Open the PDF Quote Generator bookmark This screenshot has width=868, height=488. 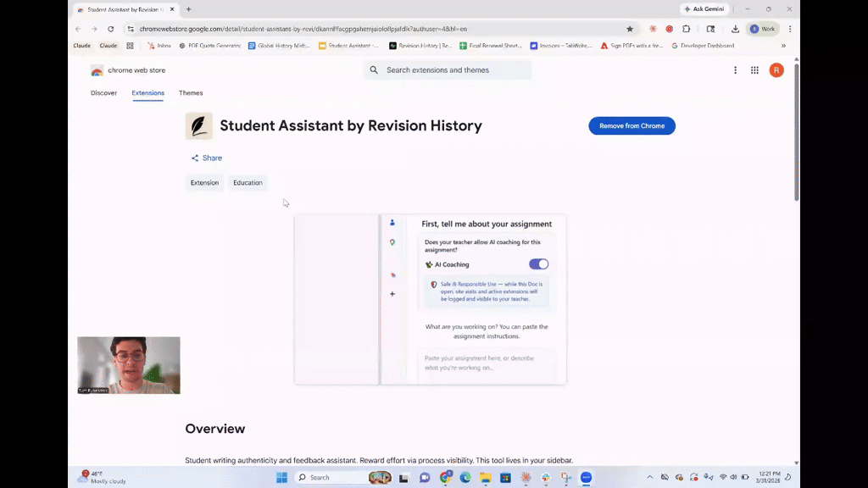click(x=210, y=46)
